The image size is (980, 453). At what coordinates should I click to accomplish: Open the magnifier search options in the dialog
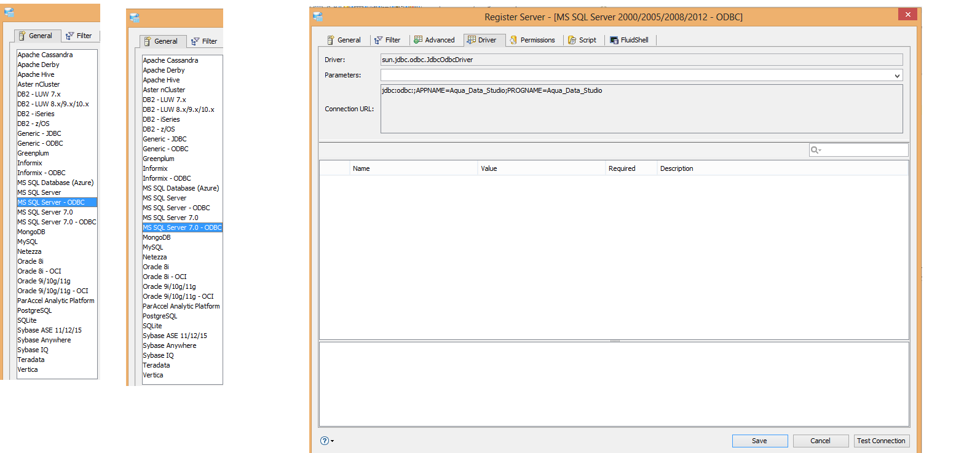(816, 150)
